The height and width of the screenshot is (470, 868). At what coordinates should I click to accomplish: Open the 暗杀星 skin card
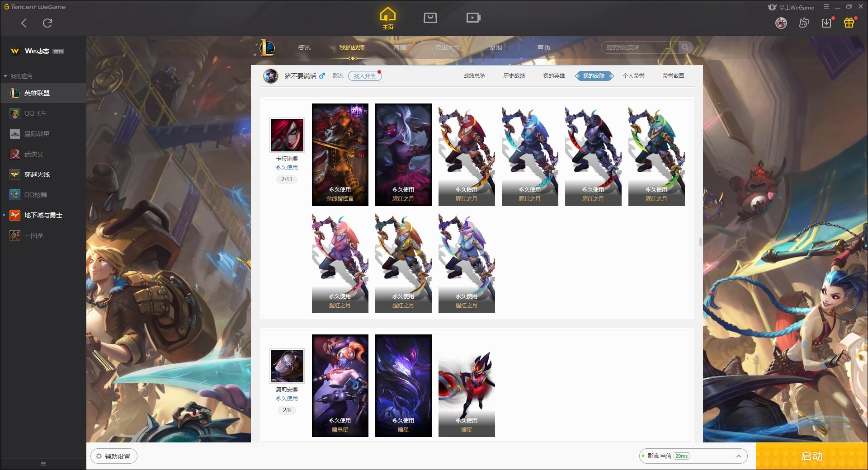pyautogui.click(x=340, y=385)
